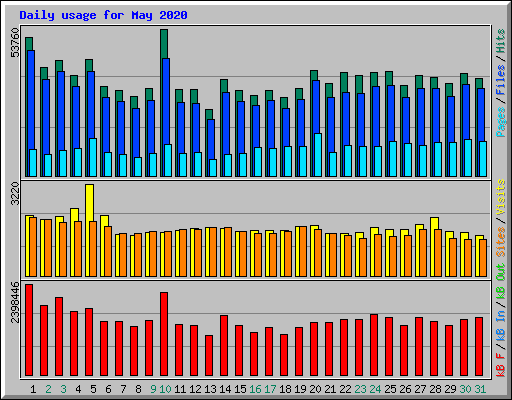512x400 pixels.
Task: Select the red kB bar for day 31
Action: click(x=479, y=347)
